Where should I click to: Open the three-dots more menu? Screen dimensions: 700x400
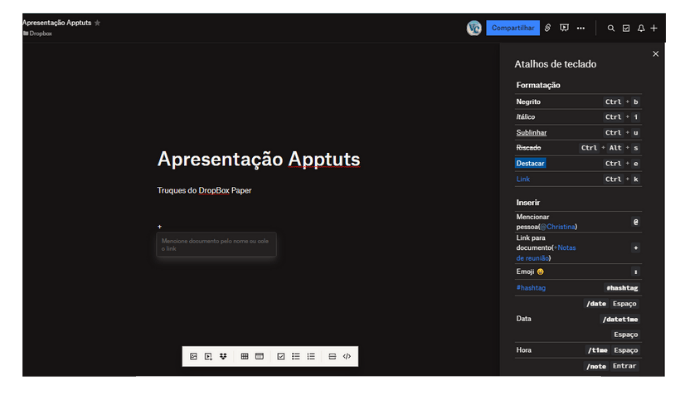coord(580,28)
